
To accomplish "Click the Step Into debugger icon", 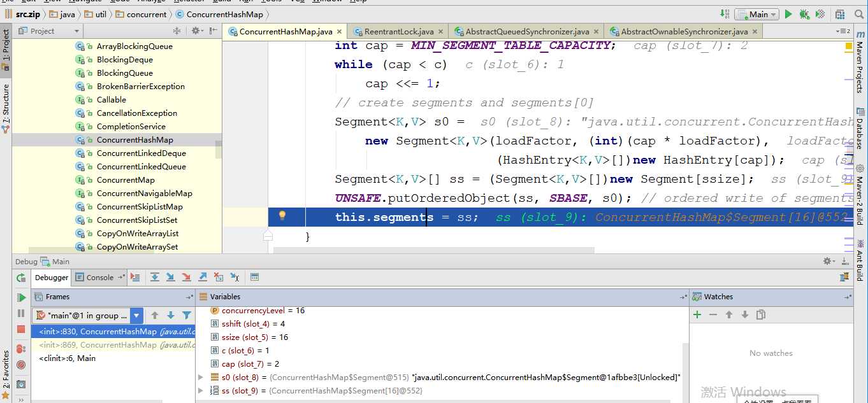I will pos(171,277).
